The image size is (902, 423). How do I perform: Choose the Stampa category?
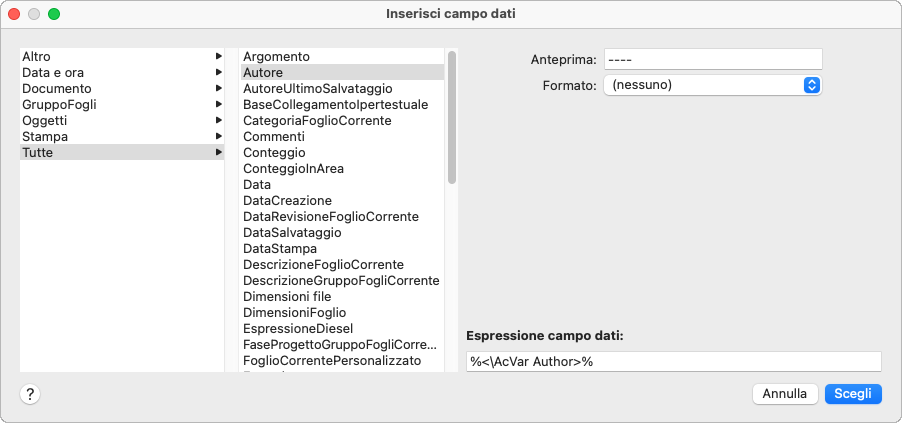point(45,136)
